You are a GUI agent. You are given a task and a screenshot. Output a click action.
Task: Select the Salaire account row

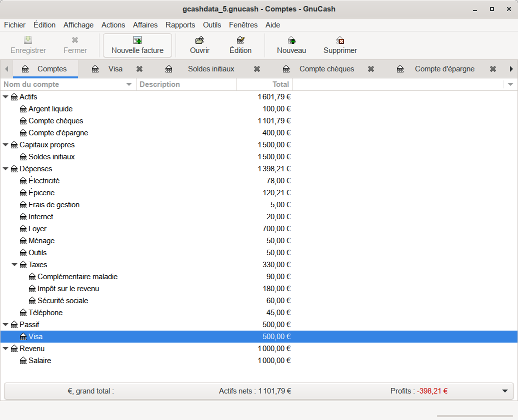[39, 361]
